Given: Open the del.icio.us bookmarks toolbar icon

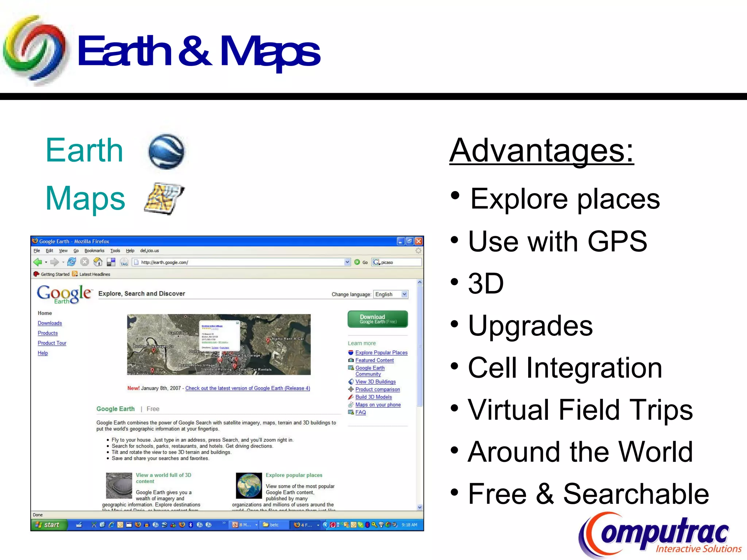Looking at the screenshot, I should coord(111,262).
